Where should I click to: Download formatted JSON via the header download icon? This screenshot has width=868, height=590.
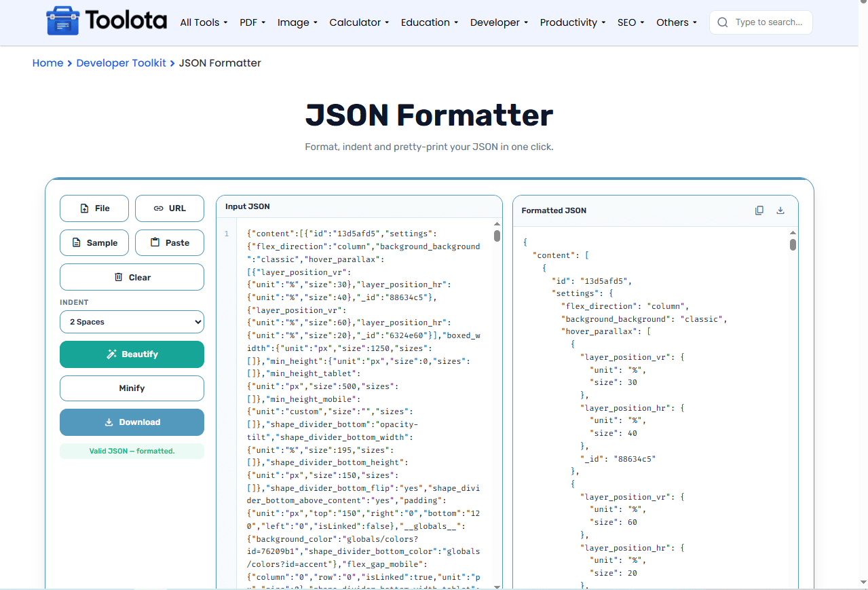pos(780,210)
